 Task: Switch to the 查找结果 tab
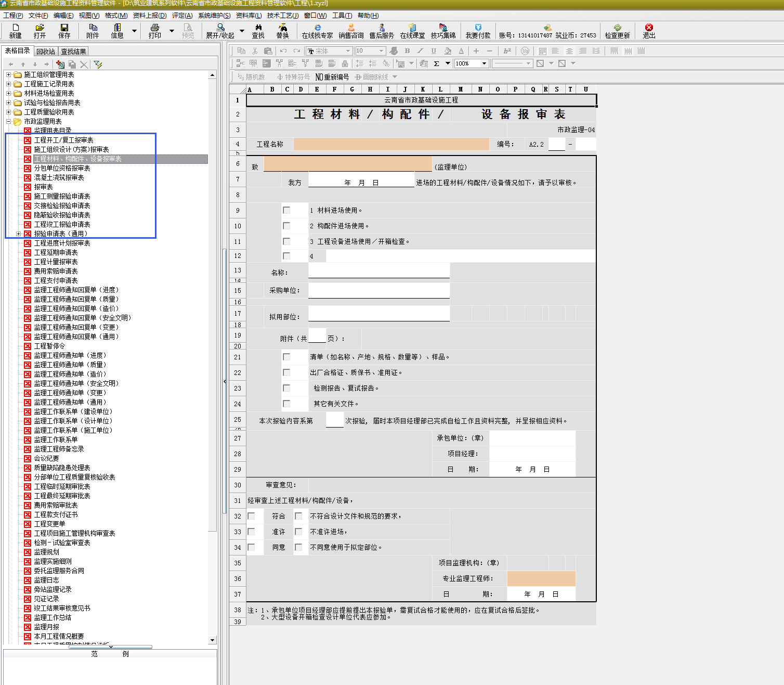(73, 51)
